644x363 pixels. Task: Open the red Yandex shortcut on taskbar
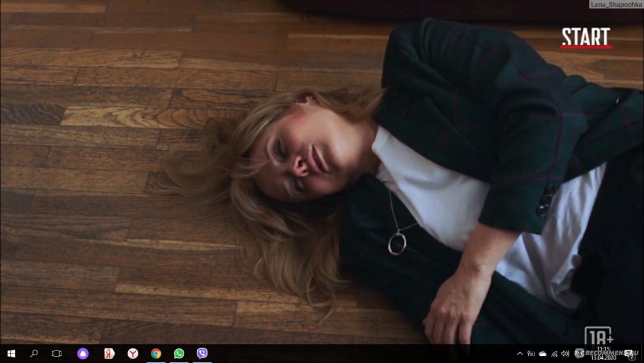[109, 353]
